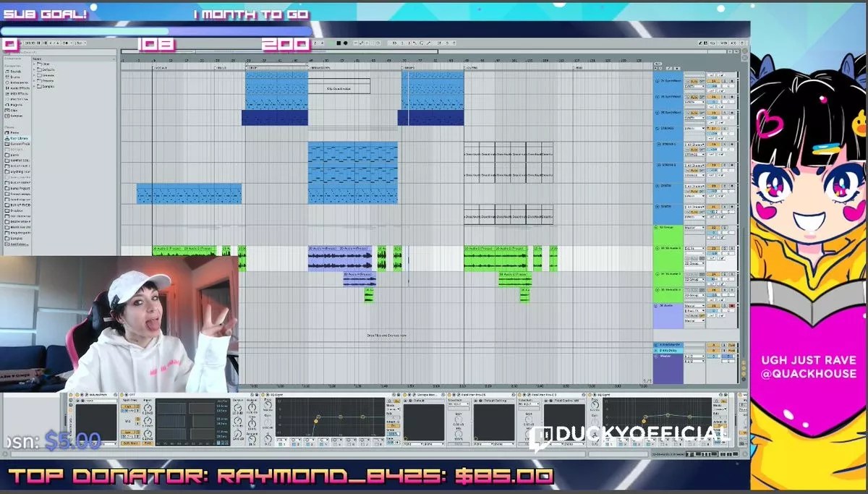Select the Packs entry under Places

[14, 132]
